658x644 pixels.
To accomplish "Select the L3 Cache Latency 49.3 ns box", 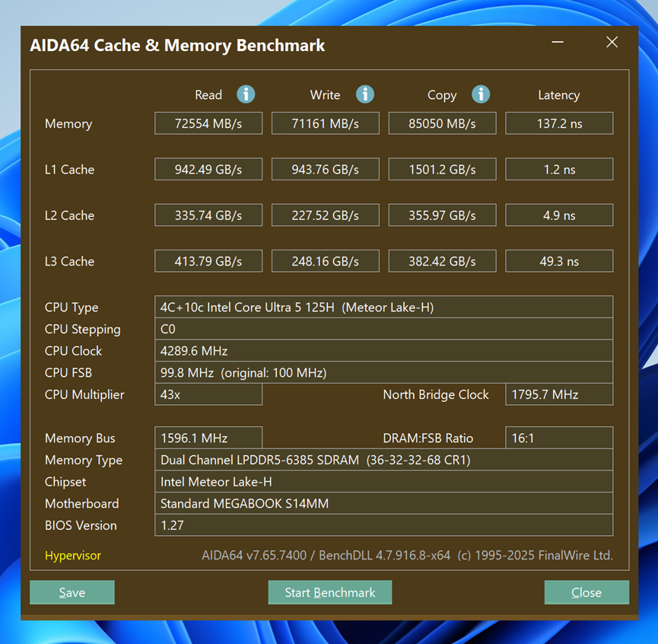I will [x=559, y=261].
